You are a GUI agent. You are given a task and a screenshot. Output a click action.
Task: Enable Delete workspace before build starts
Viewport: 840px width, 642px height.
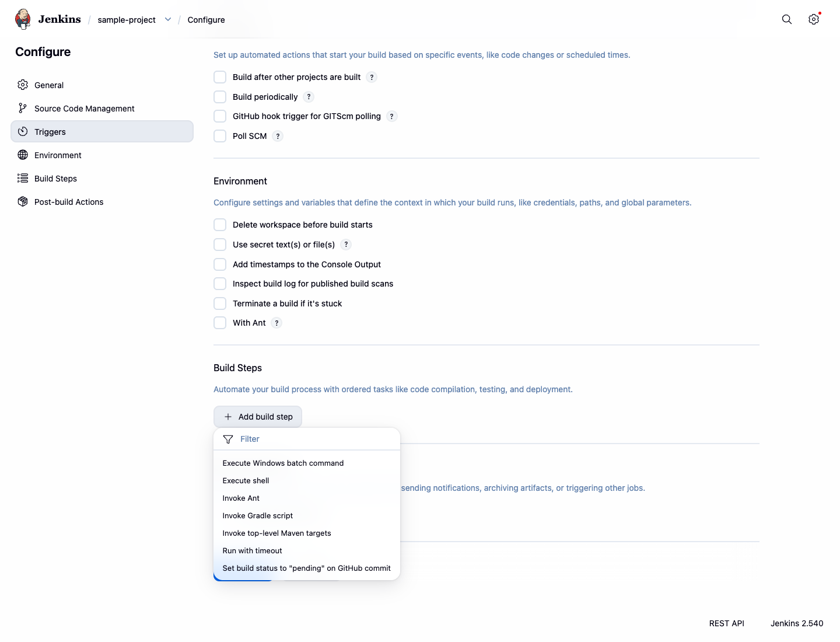220,225
